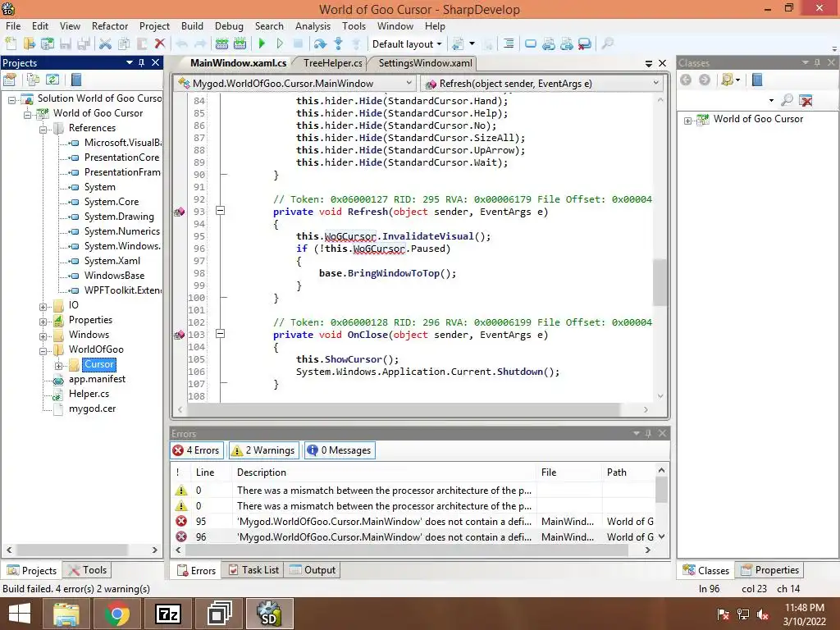
Task: Collapse the OnClose method code fold
Action: pos(220,334)
